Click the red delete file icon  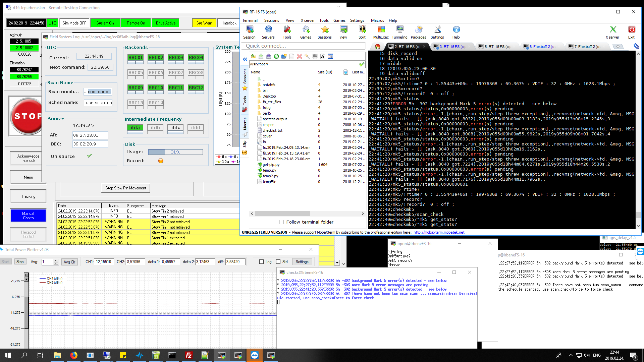299,56
